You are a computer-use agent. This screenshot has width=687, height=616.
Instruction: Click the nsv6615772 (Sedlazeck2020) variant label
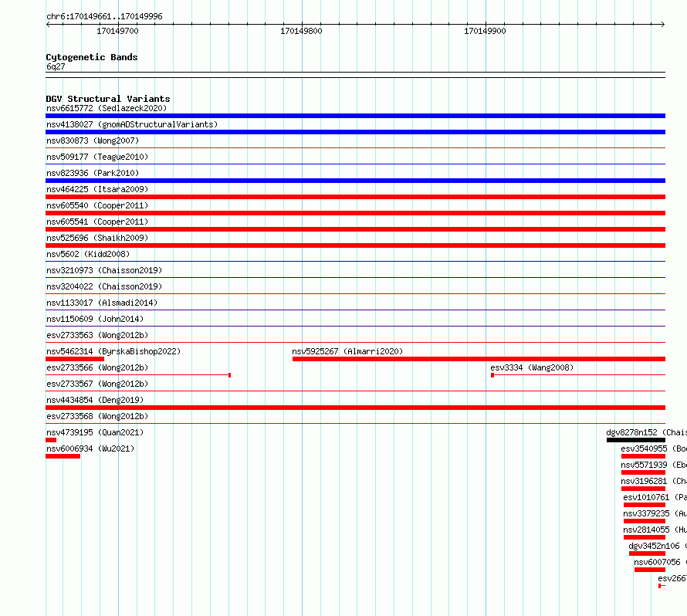pyautogui.click(x=107, y=108)
